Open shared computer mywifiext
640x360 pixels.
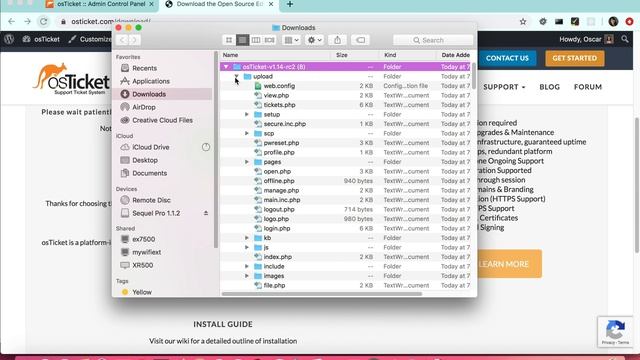pyautogui.click(x=140, y=252)
